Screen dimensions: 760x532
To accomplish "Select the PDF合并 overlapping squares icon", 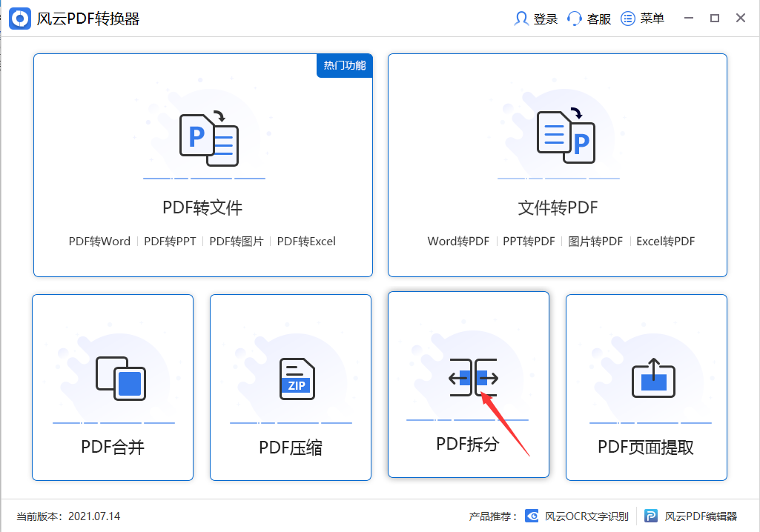I will pos(121,379).
